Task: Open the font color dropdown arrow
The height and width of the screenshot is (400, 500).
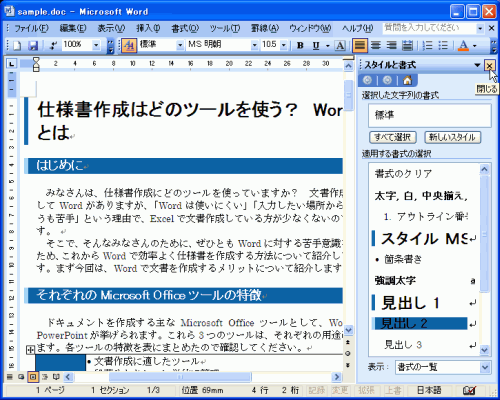Action: coord(475,45)
